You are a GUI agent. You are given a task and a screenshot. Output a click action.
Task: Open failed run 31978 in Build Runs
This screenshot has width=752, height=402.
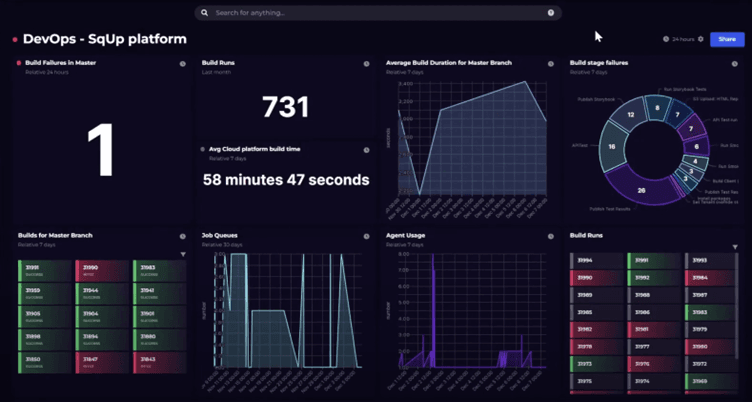click(597, 347)
